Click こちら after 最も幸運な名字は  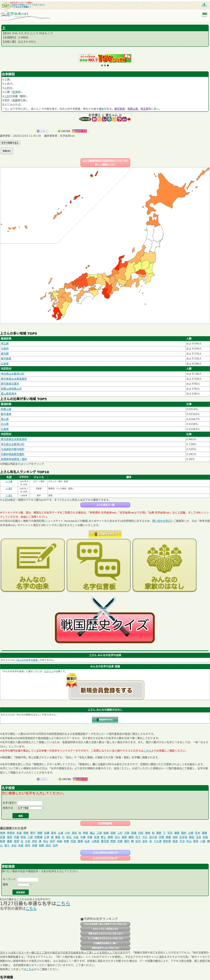click(63, 904)
